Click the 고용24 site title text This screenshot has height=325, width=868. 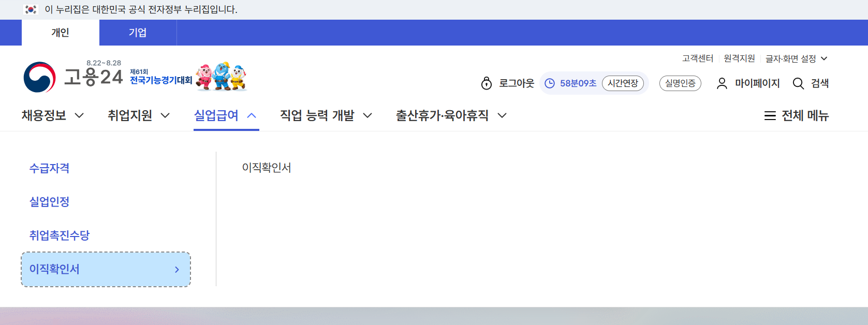click(x=94, y=77)
